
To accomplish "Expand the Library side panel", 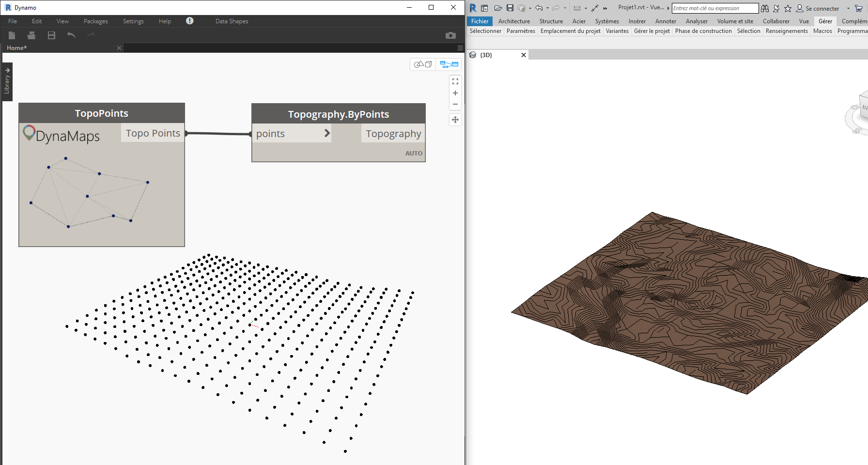I will point(7,81).
